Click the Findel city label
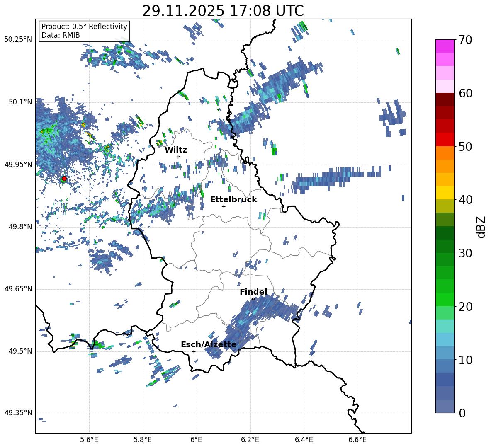The image size is (491, 448). [253, 292]
